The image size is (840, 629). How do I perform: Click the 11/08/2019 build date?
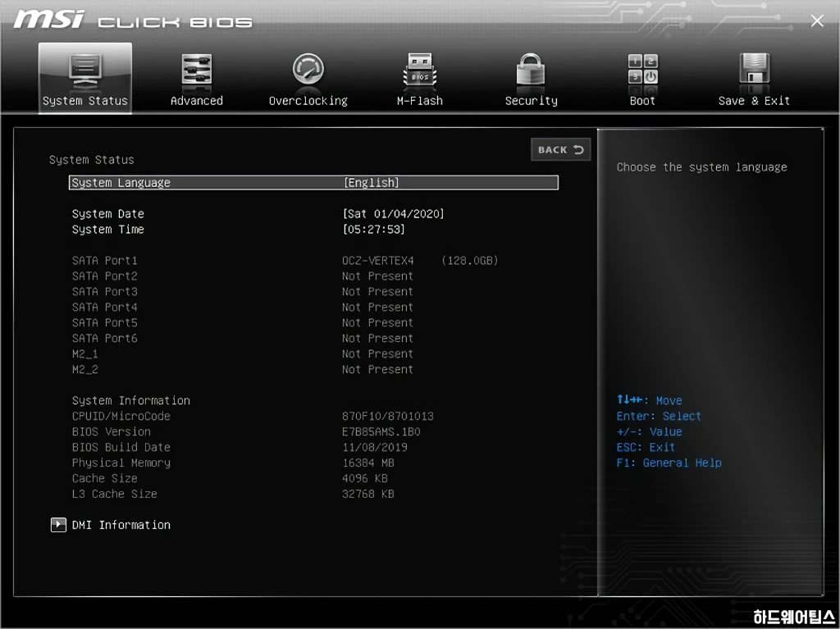pyautogui.click(x=375, y=447)
